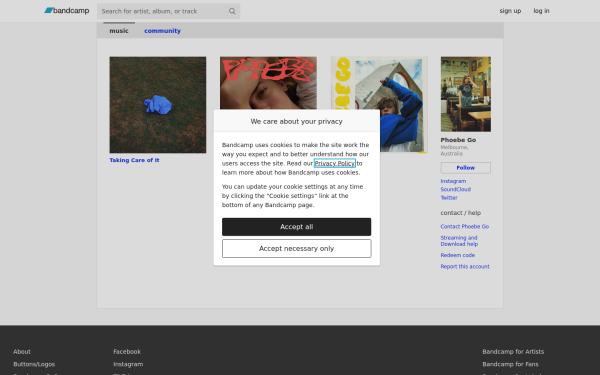Click the Bandcamp logo
This screenshot has width=600, height=375.
67,11
